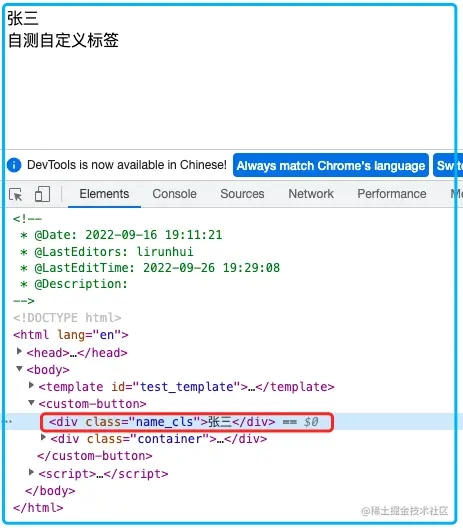Open the Network tab
Image resolution: width=463 pixels, height=531 pixels.
tap(311, 194)
